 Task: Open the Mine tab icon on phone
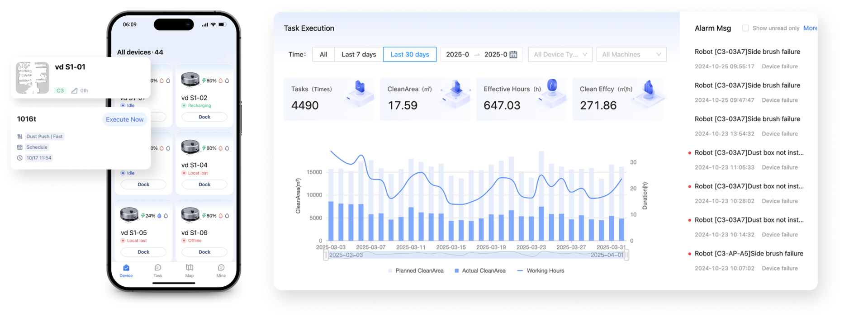(221, 268)
